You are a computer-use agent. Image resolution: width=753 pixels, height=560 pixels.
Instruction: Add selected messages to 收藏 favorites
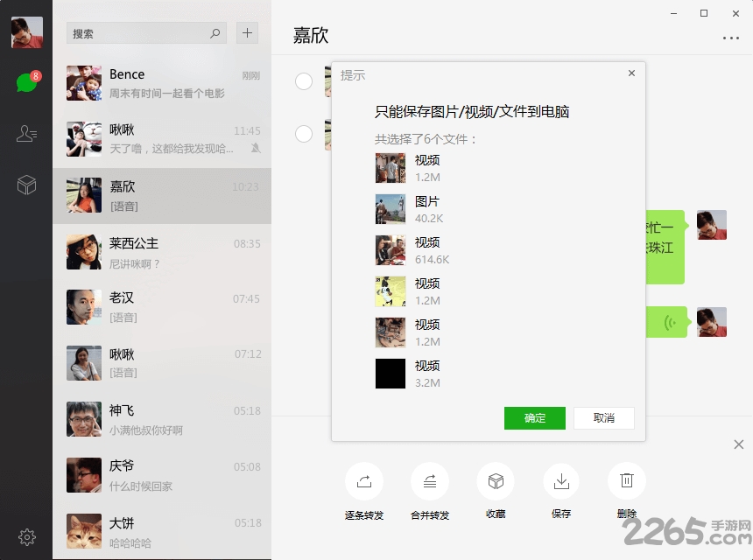click(x=495, y=479)
